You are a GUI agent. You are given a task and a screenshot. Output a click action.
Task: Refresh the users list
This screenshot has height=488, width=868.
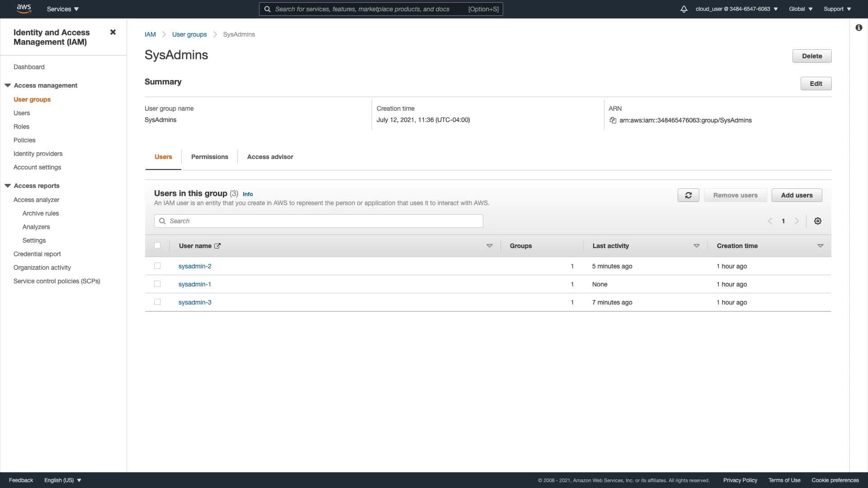pos(688,195)
